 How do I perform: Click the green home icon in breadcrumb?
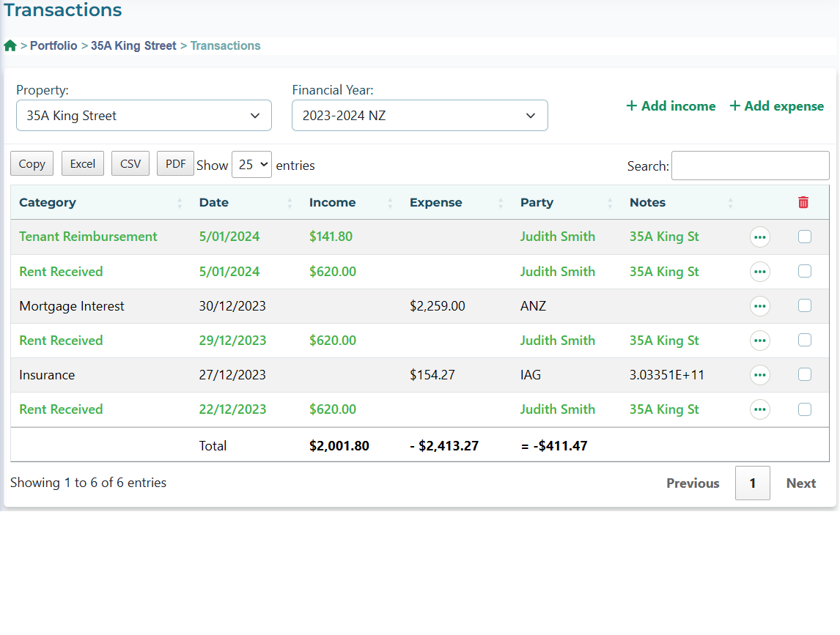point(10,45)
